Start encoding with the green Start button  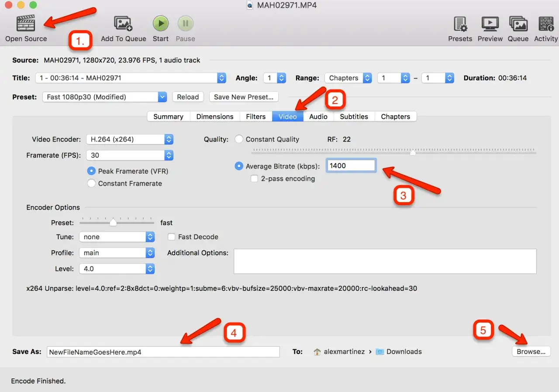click(x=161, y=24)
